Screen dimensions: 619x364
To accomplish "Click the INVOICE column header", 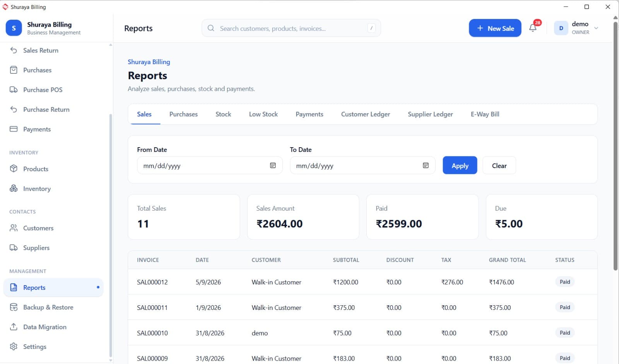I will pyautogui.click(x=148, y=260).
